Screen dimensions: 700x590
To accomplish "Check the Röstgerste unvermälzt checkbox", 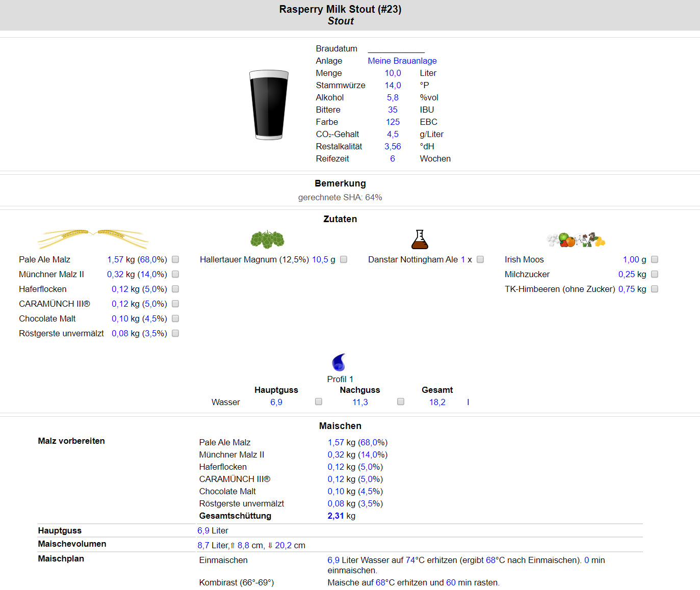I will [175, 333].
